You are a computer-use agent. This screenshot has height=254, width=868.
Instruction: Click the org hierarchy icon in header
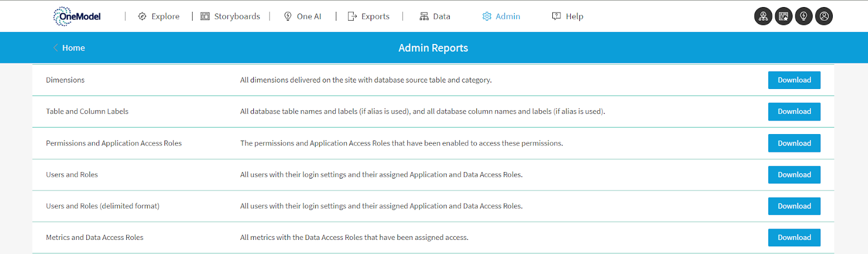[763, 16]
